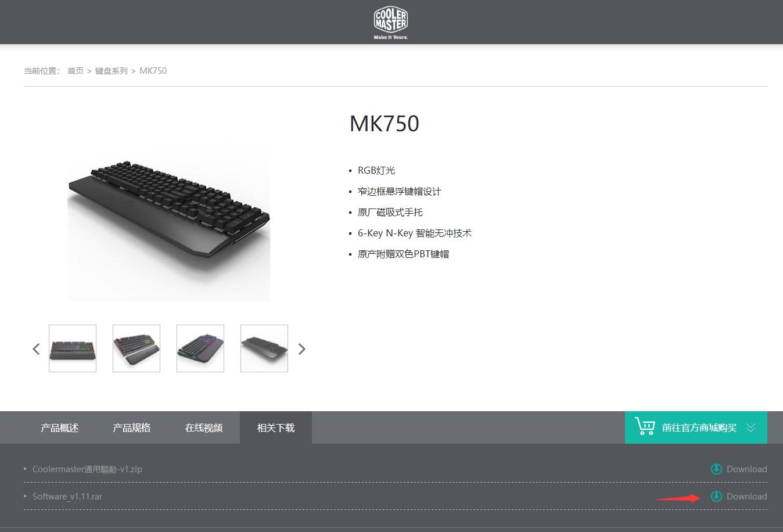Click the Cooler Master logo
This screenshot has width=783, height=532.
pyautogui.click(x=391, y=23)
